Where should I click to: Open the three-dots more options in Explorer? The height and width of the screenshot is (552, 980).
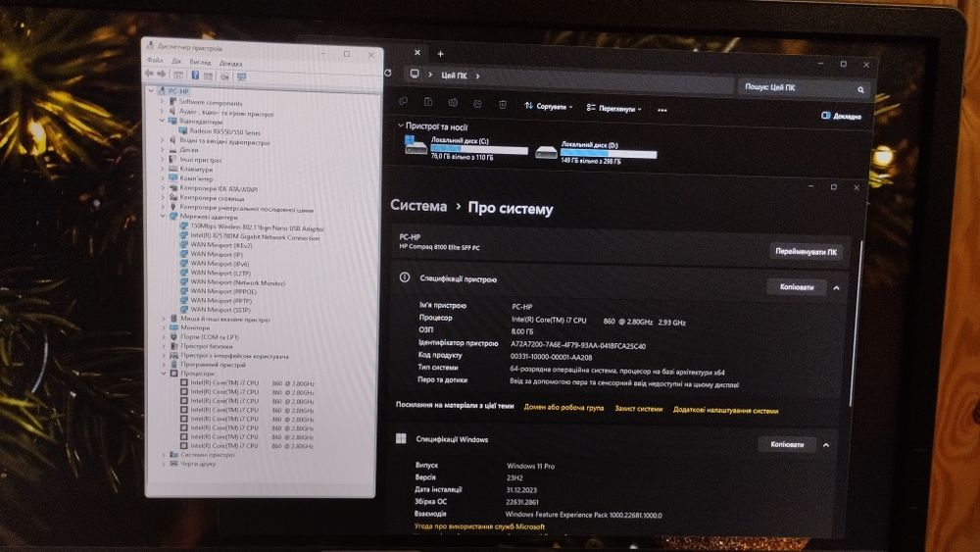point(661,110)
